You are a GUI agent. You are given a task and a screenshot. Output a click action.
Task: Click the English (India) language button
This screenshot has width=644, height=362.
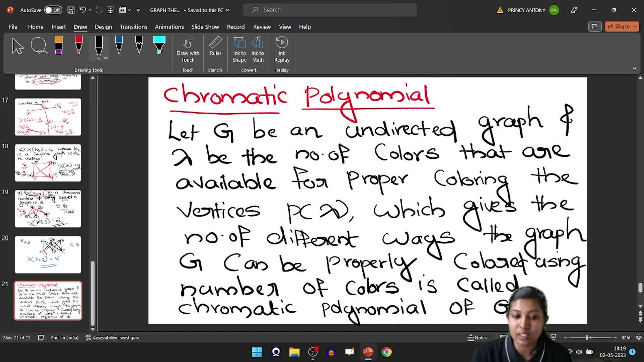tap(65, 338)
